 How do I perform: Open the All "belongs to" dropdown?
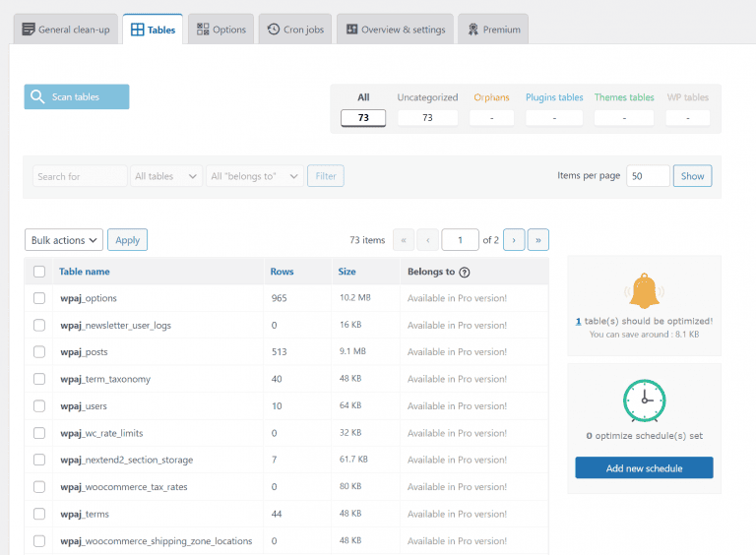255,176
